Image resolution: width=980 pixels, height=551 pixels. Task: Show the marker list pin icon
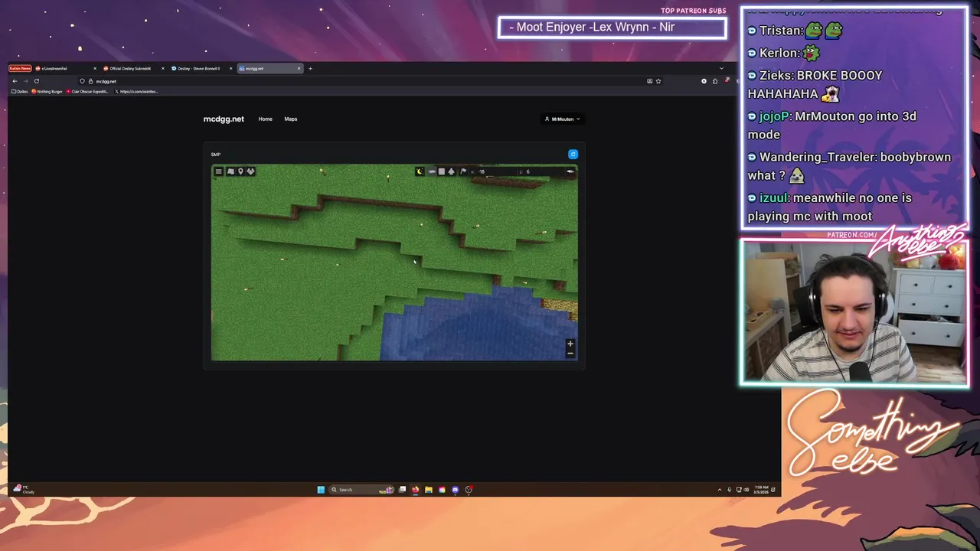click(240, 171)
